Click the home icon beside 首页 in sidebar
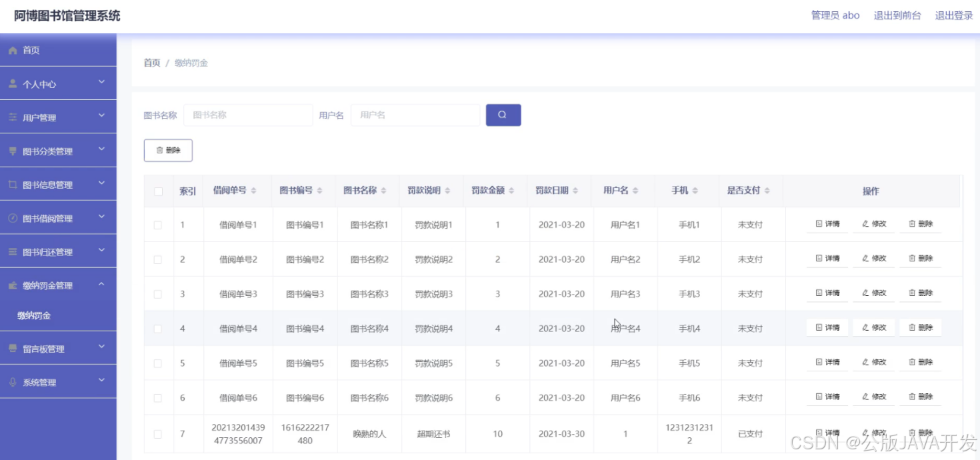The image size is (980, 460). point(13,51)
